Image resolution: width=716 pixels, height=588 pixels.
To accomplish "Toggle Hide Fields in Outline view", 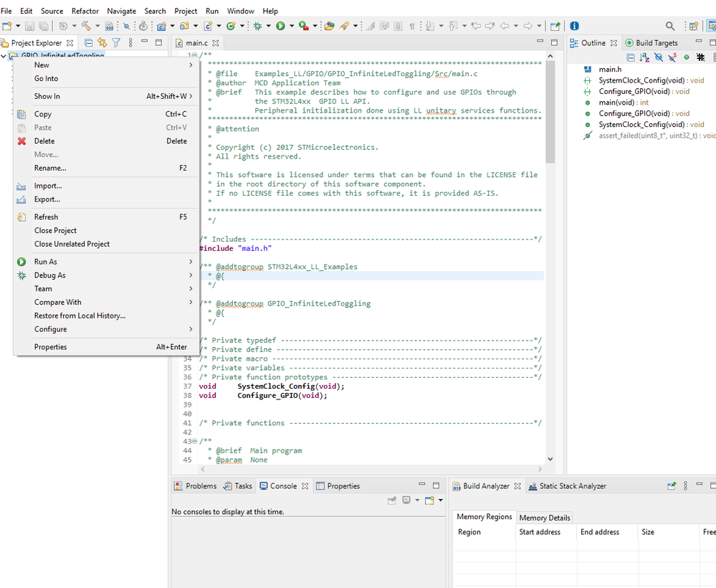I will click(x=659, y=57).
